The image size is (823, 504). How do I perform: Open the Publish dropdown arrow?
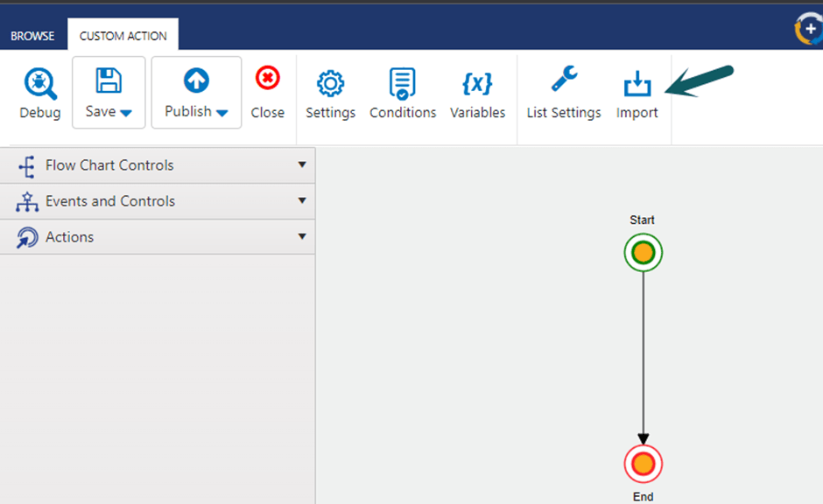pyautogui.click(x=222, y=113)
